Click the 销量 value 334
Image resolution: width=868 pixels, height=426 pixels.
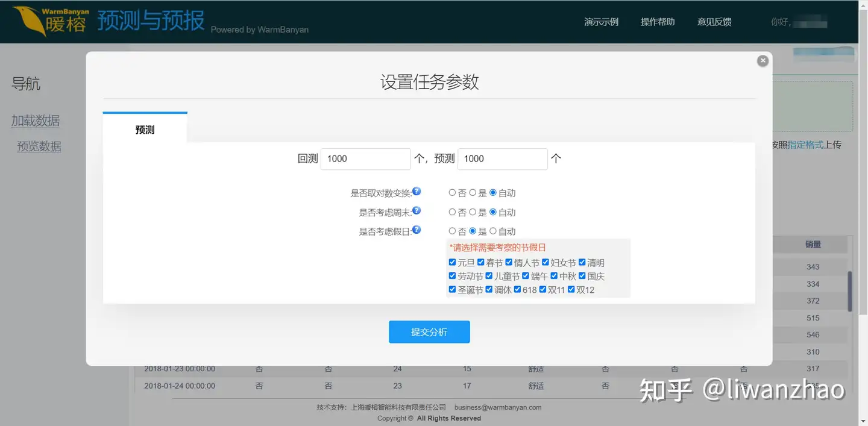pos(813,284)
